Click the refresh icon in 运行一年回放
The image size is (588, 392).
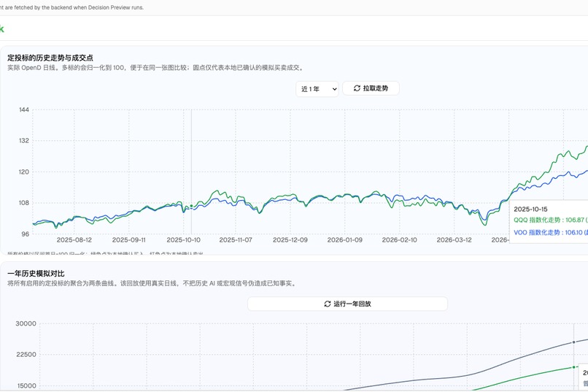click(328, 304)
